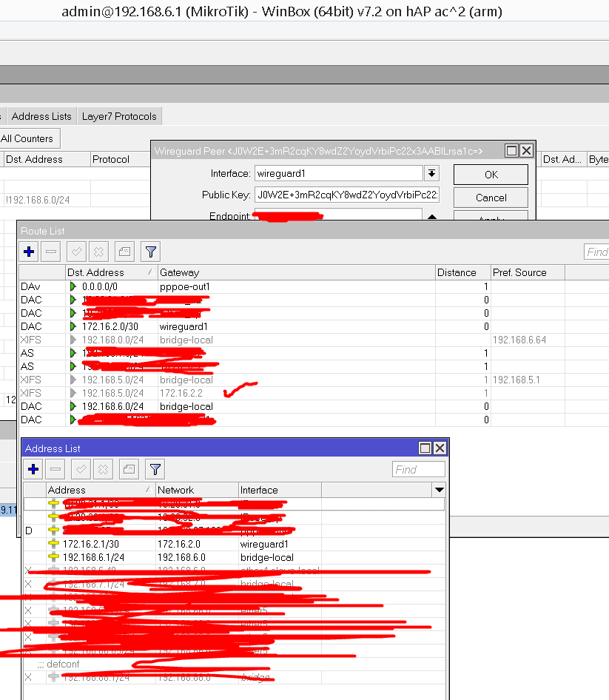This screenshot has width=609, height=700.
Task: Open the column chooser dropdown in Address List
Action: click(x=440, y=490)
